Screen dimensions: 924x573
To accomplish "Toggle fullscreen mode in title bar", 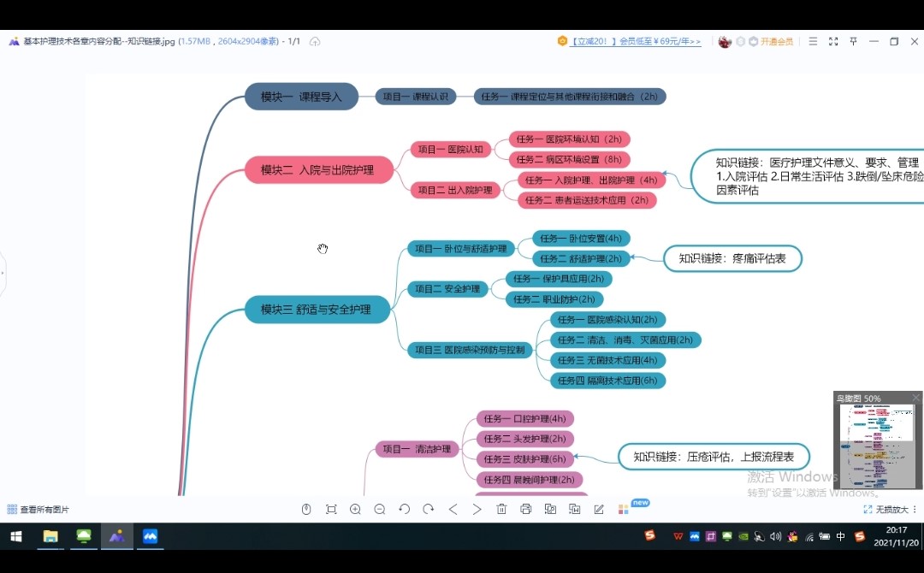I will pos(833,41).
